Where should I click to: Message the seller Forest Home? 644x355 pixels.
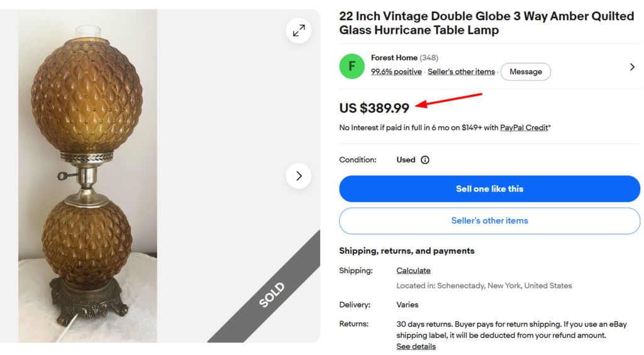[526, 72]
